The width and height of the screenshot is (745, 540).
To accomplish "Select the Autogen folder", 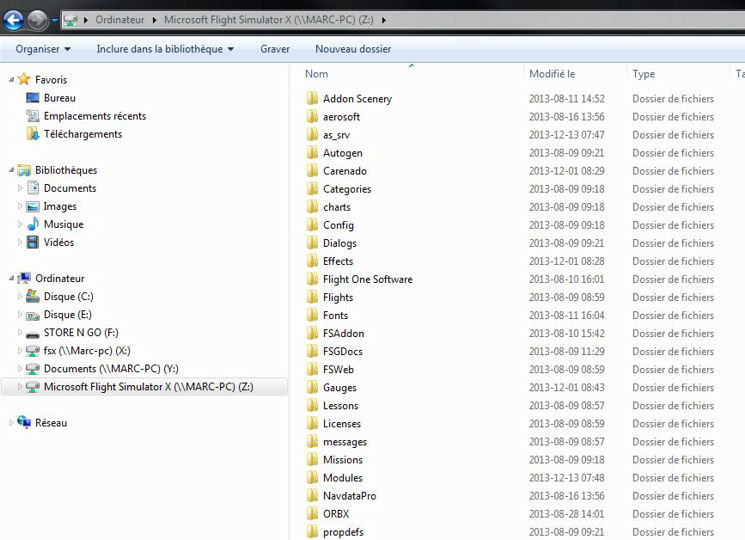I will [x=343, y=153].
